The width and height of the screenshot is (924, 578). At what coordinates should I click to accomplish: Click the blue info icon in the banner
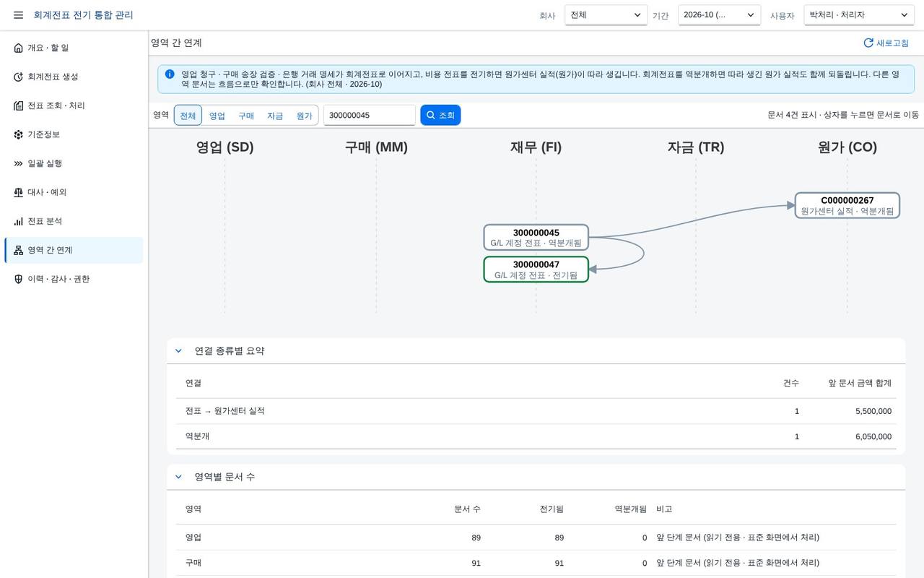pos(170,74)
